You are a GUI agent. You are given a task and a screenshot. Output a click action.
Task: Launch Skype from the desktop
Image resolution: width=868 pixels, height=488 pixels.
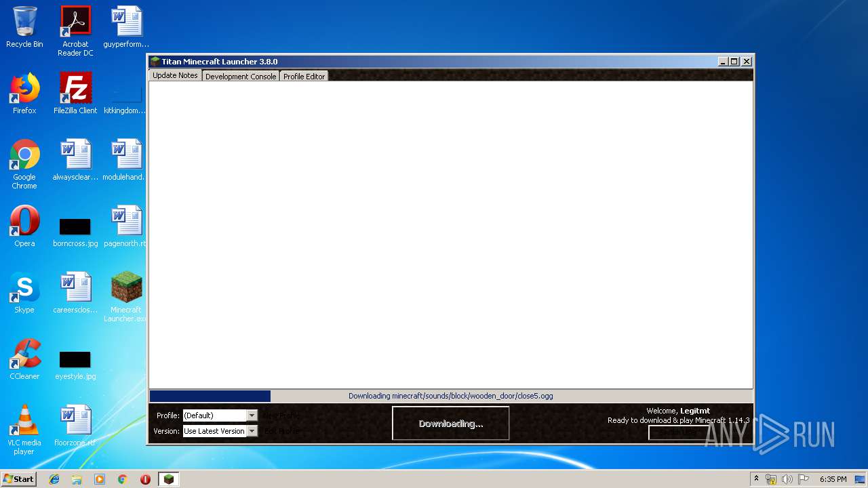tap(24, 293)
